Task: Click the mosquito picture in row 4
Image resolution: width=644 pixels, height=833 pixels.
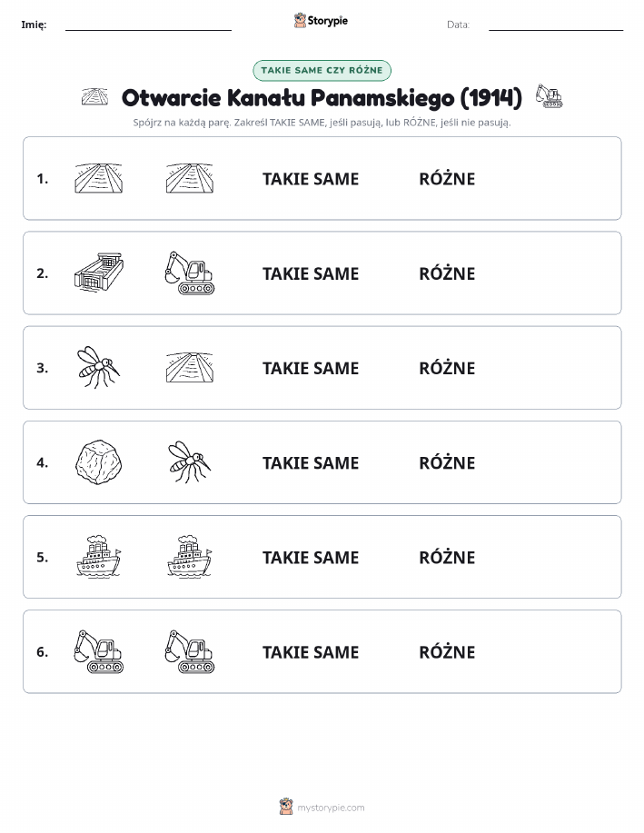Action: pos(190,461)
